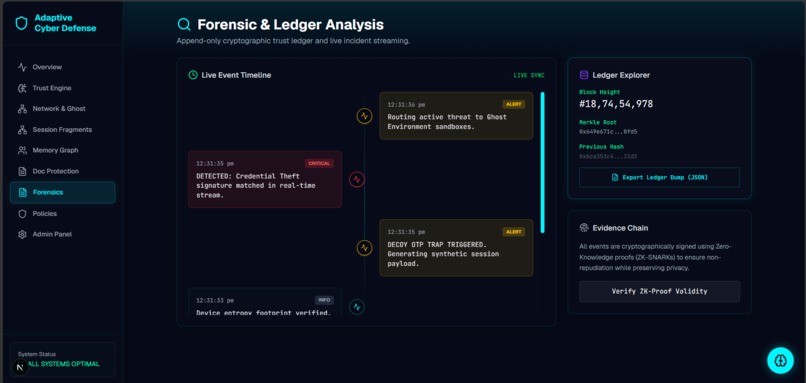This screenshot has height=383, width=806.
Task: Open the Credential Theft detected event card
Action: [265, 179]
